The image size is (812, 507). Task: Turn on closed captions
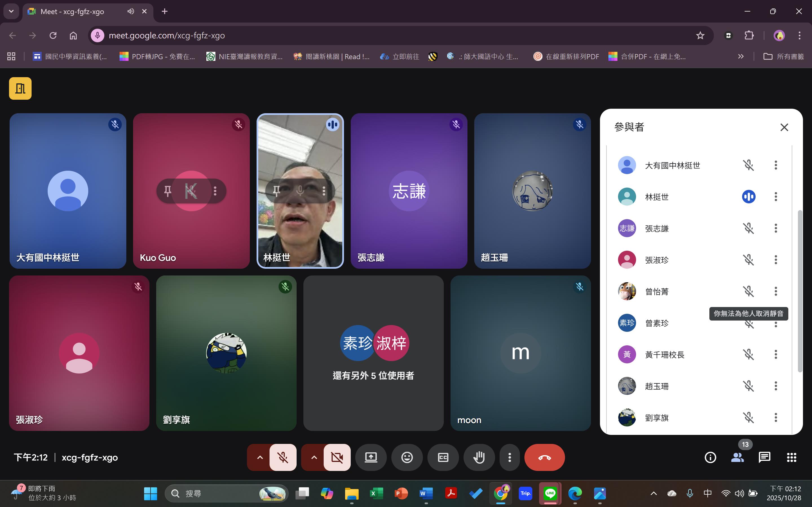(x=443, y=457)
